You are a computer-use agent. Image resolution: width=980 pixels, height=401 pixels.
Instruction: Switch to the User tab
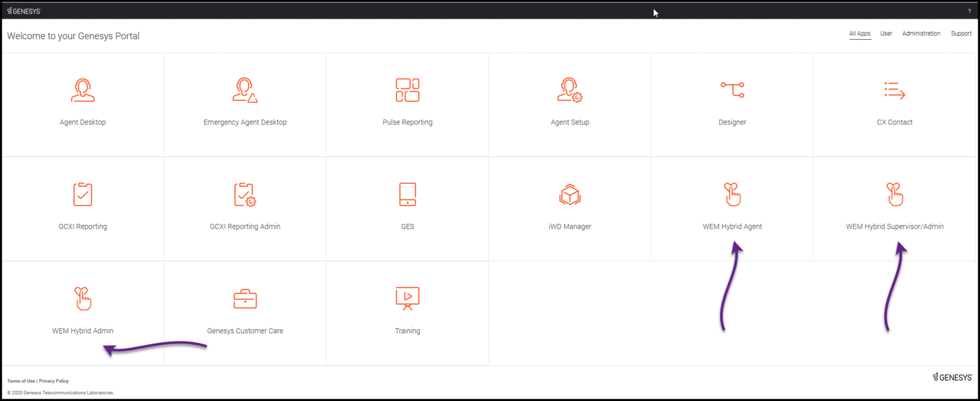(x=886, y=34)
